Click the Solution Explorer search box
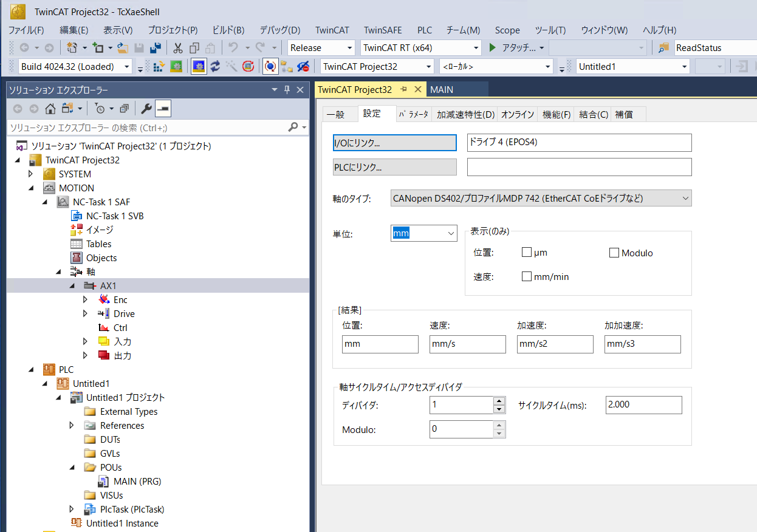This screenshot has width=757, height=532. 147,128
